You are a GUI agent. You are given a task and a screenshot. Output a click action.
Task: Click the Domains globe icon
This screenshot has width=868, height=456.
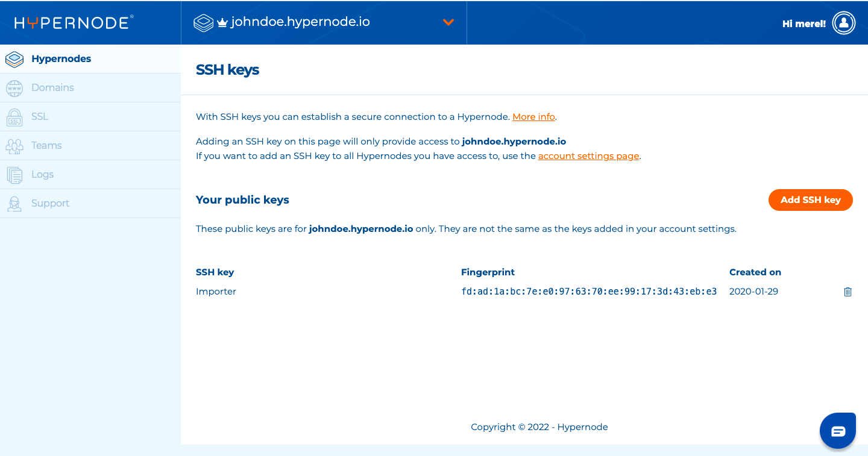point(14,88)
